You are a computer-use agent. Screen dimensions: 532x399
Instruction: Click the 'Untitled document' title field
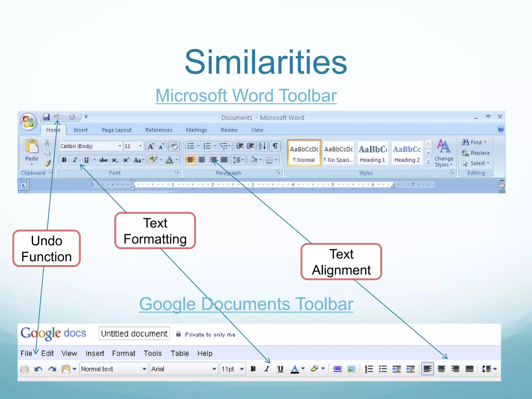tap(134, 334)
